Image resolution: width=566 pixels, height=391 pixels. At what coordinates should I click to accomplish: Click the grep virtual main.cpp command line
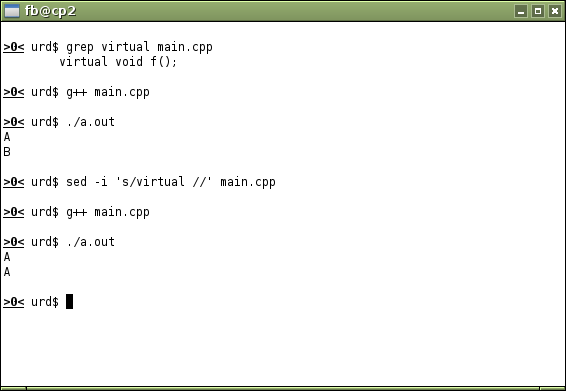click(x=139, y=47)
